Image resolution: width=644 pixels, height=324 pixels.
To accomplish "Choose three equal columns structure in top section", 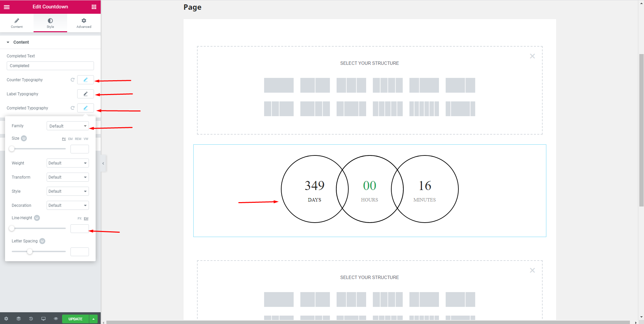I will [351, 85].
